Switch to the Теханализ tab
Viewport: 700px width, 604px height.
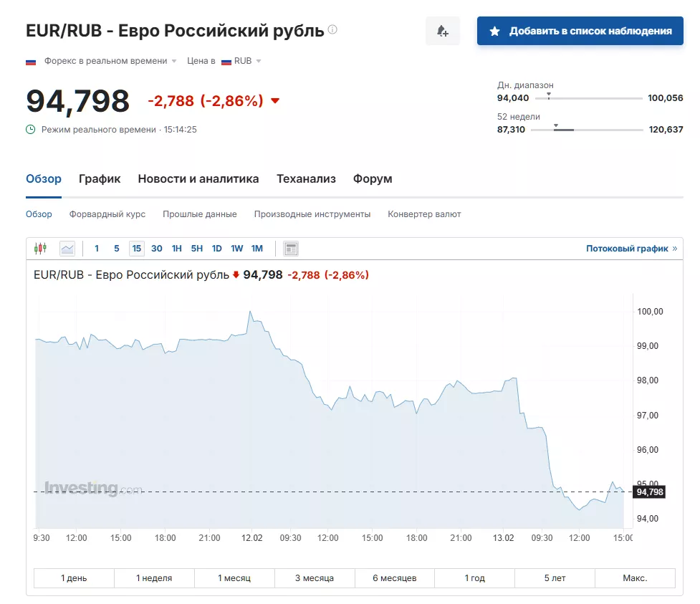tap(306, 178)
